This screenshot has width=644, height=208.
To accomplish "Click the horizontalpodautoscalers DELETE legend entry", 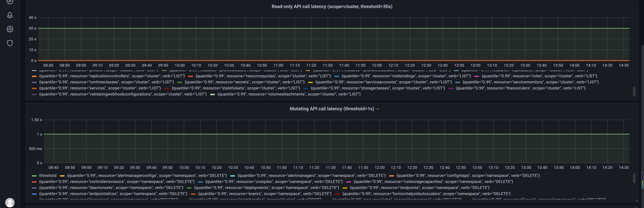I will tap(426, 194).
